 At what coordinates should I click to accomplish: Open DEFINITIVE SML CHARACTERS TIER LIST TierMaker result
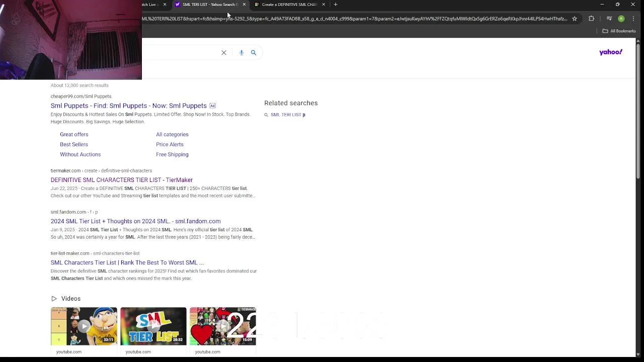tap(122, 180)
